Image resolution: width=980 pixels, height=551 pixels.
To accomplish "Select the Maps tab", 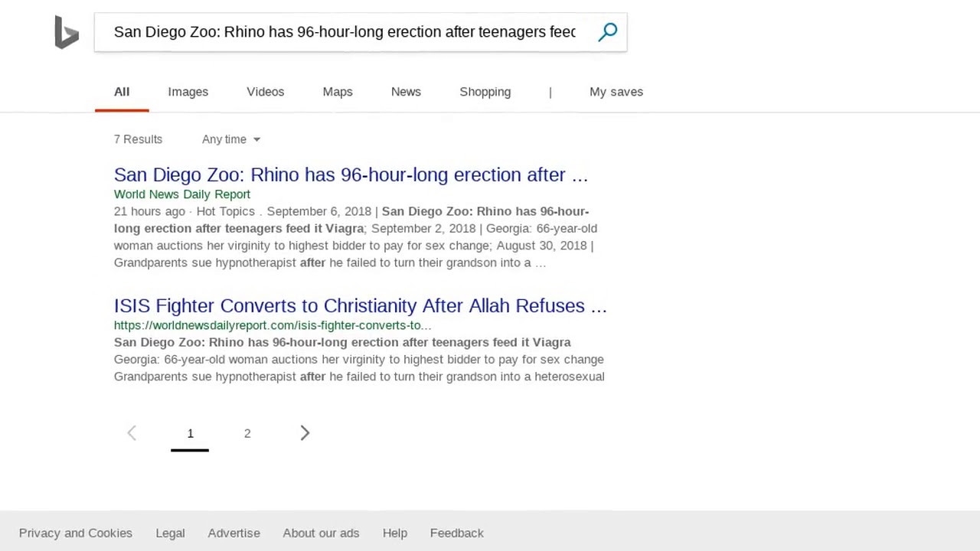I will tap(338, 92).
